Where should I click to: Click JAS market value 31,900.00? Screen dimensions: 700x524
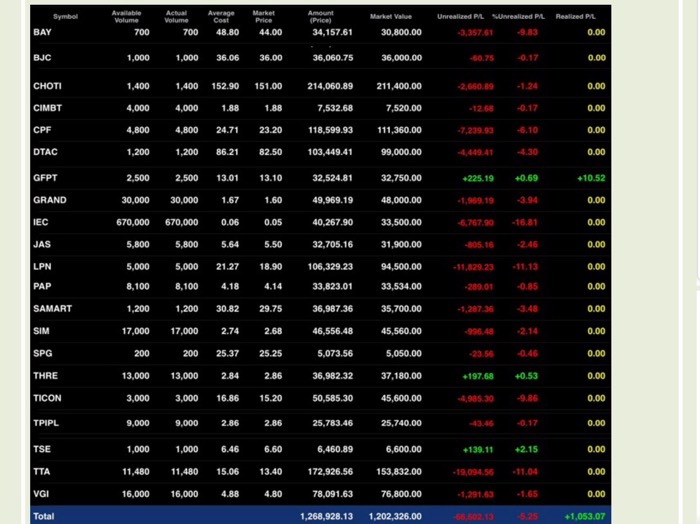[x=401, y=244]
